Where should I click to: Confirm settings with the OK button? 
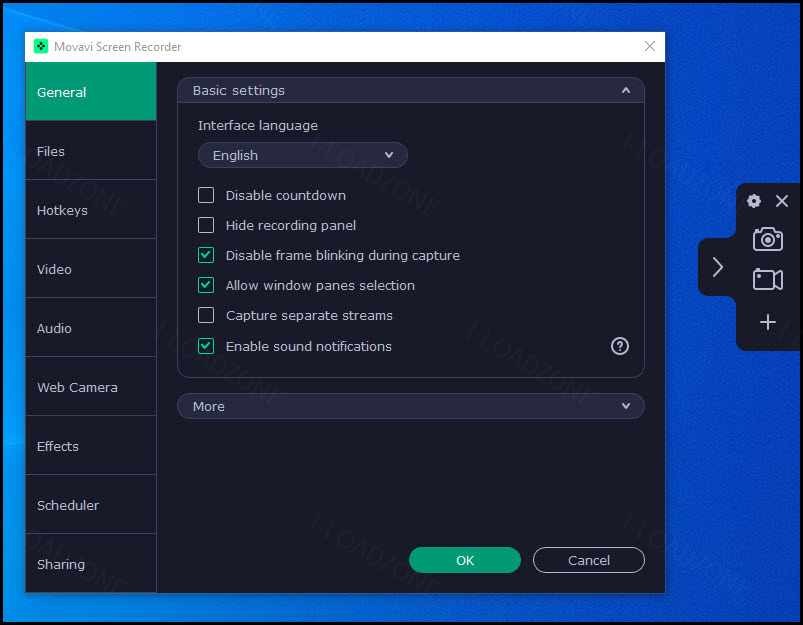pyautogui.click(x=465, y=560)
